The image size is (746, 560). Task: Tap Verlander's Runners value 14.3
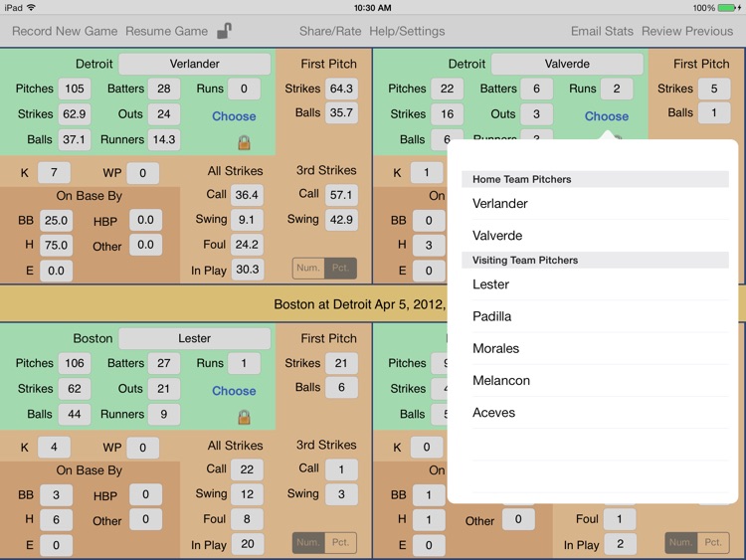pos(164,139)
